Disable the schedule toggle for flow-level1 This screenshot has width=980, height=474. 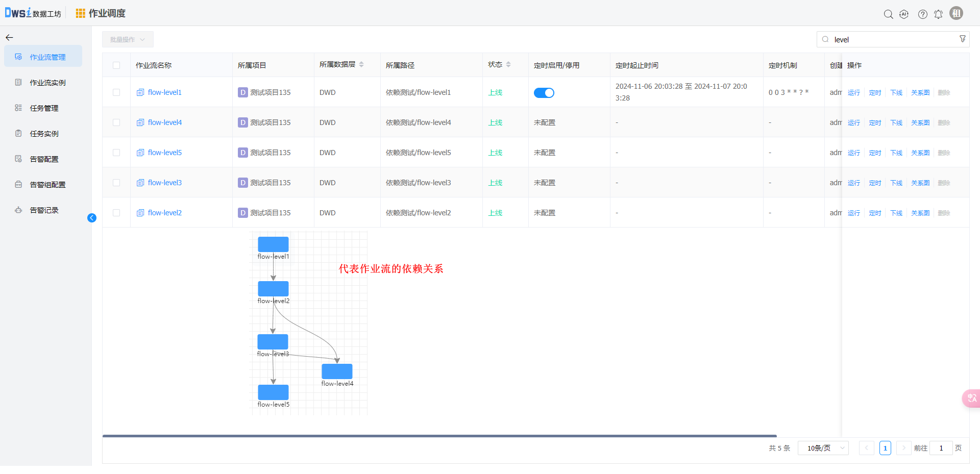click(x=544, y=93)
